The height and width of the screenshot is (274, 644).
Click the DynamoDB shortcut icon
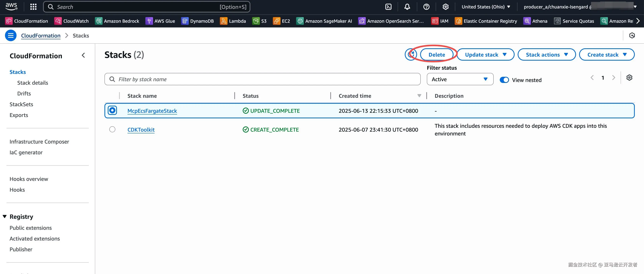click(185, 21)
